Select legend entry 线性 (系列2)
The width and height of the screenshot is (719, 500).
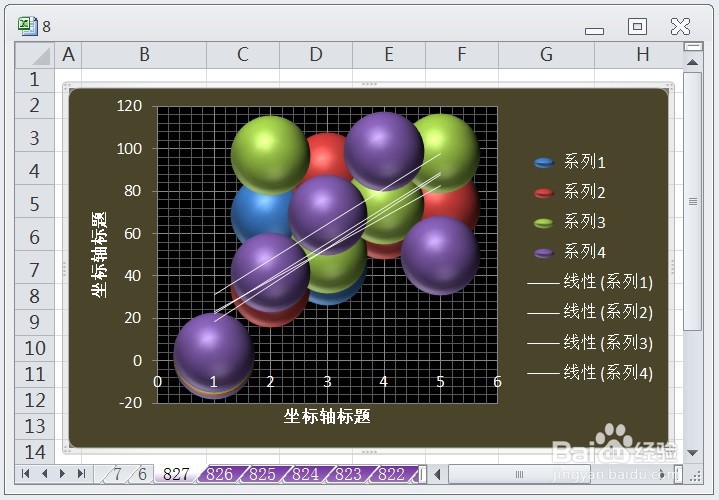[590, 313]
